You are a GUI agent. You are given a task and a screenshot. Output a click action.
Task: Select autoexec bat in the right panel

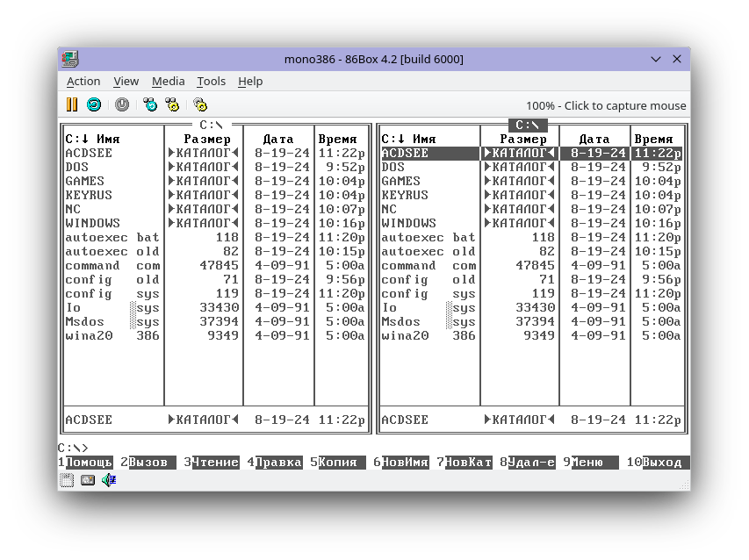tap(531, 237)
